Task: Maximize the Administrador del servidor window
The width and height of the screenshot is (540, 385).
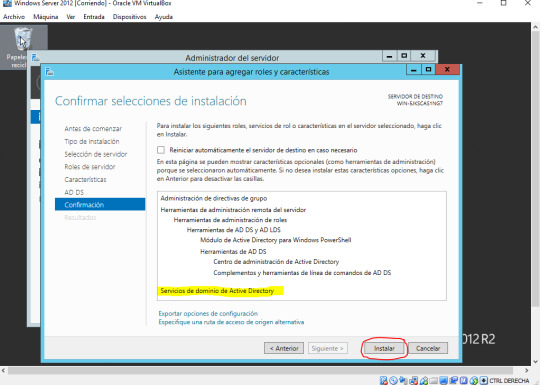Action: pos(404,56)
